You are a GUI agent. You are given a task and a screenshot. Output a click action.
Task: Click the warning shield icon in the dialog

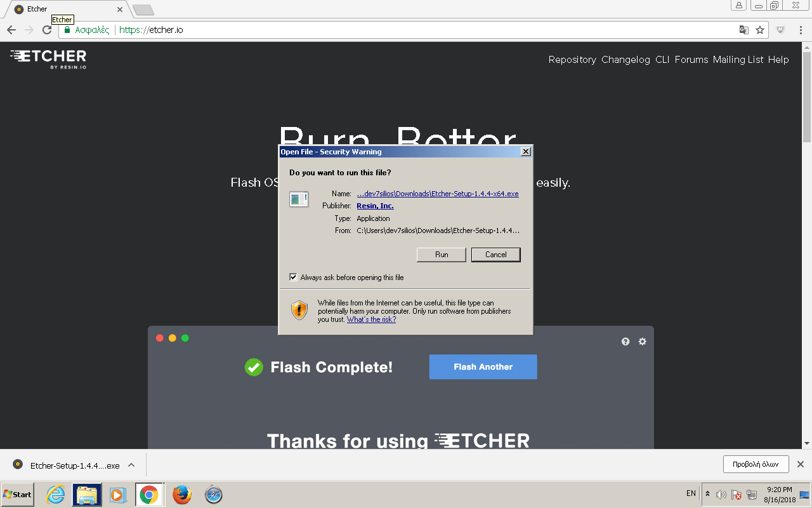299,310
